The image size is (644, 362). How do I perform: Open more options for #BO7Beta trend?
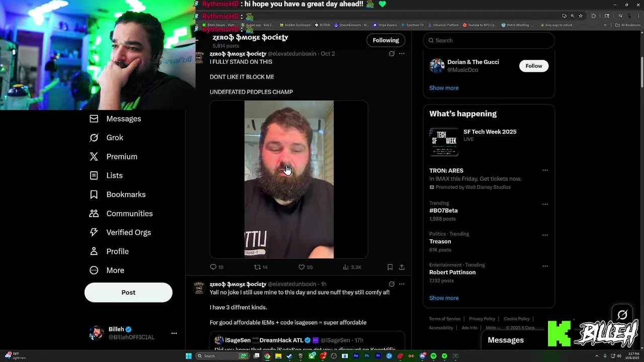click(545, 205)
